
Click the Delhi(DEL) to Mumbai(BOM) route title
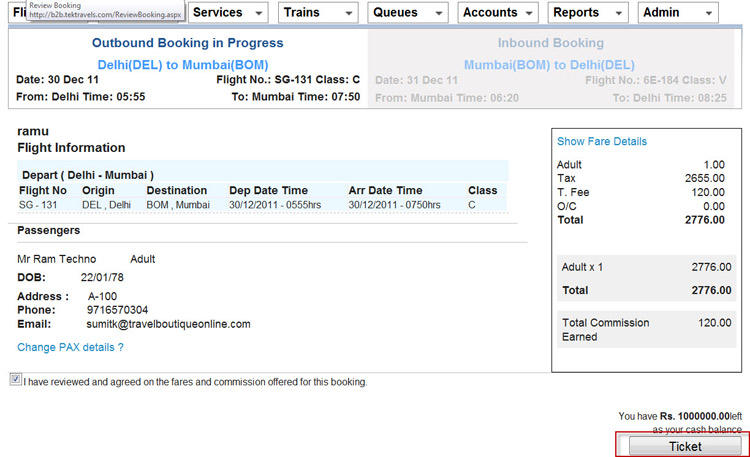(187, 64)
